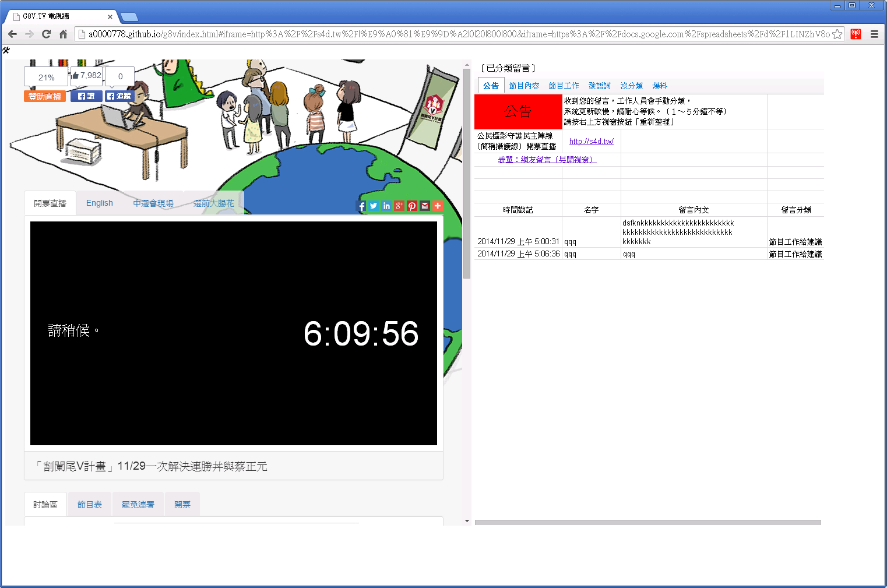Click the Google Plus share icon
This screenshot has width=887, height=588.
(399, 206)
